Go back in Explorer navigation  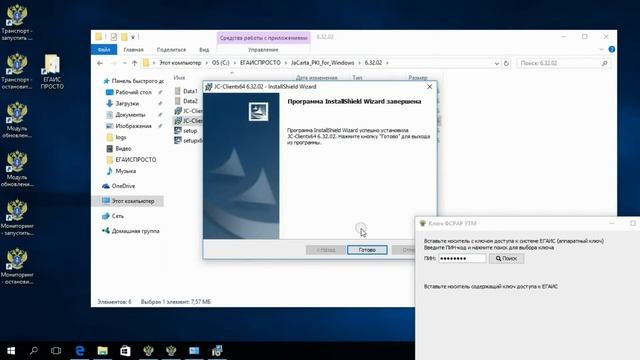click(x=100, y=63)
